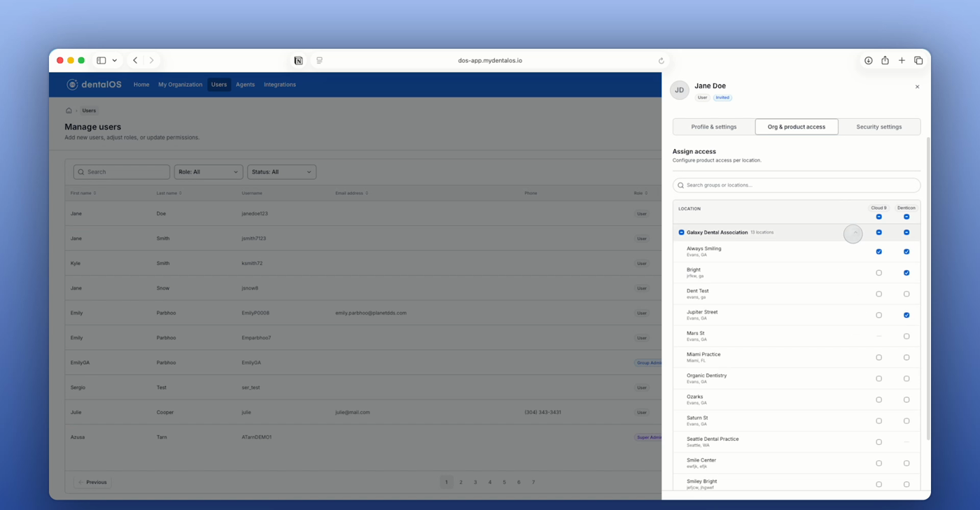Click the Previous pagination button

(x=93, y=482)
